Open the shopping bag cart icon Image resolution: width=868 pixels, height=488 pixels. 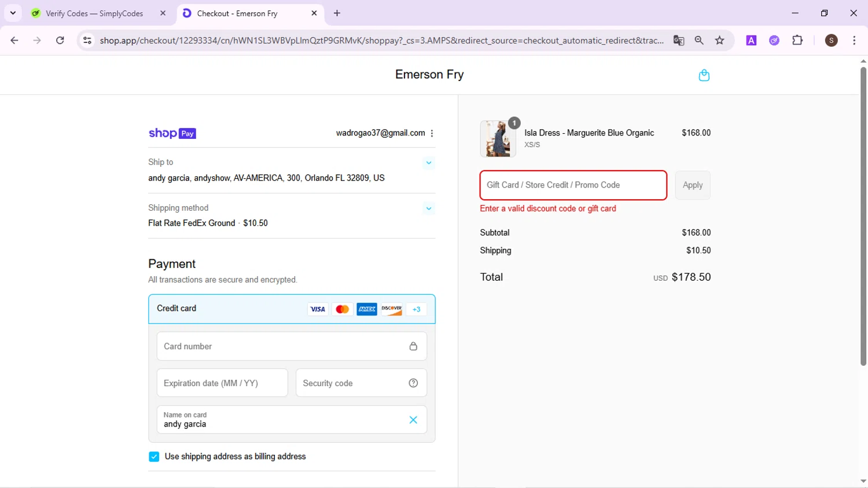coord(704,75)
